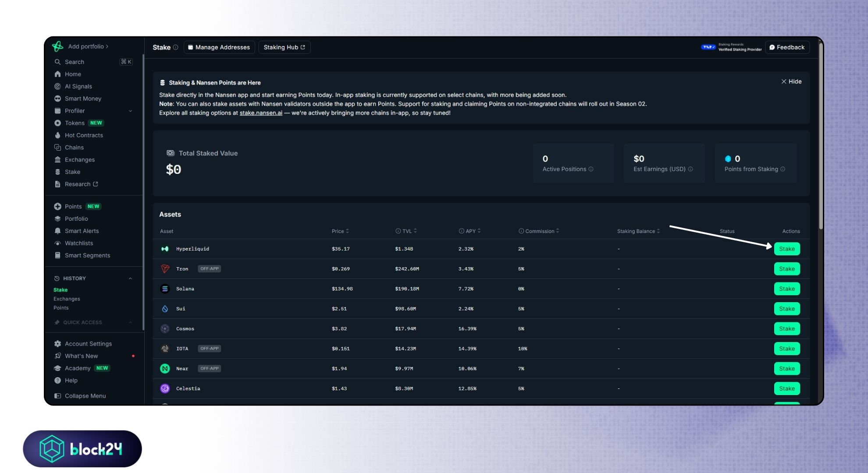Image resolution: width=868 pixels, height=473 pixels.
Task: Click Manage Addresses button
Action: click(219, 47)
